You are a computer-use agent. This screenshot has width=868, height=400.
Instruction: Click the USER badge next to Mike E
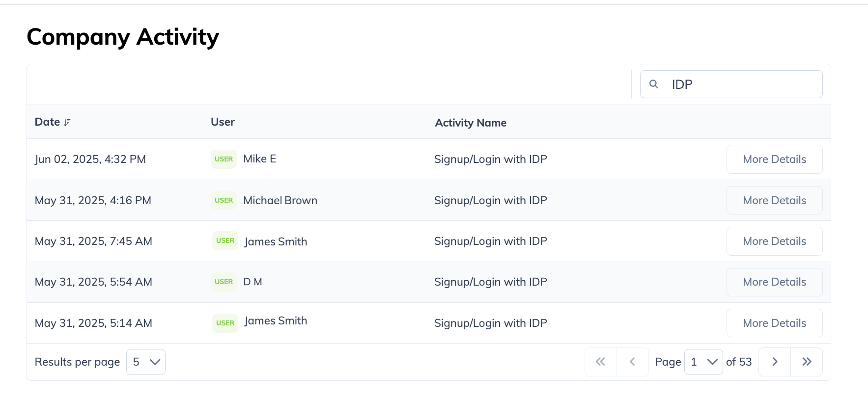(x=224, y=159)
